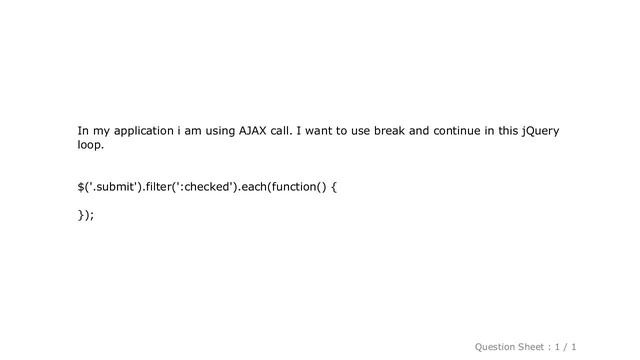Viewport: 640px width, 360px height.
Task: Click the word "loop." on the second line
Action: pyautogui.click(x=91, y=145)
